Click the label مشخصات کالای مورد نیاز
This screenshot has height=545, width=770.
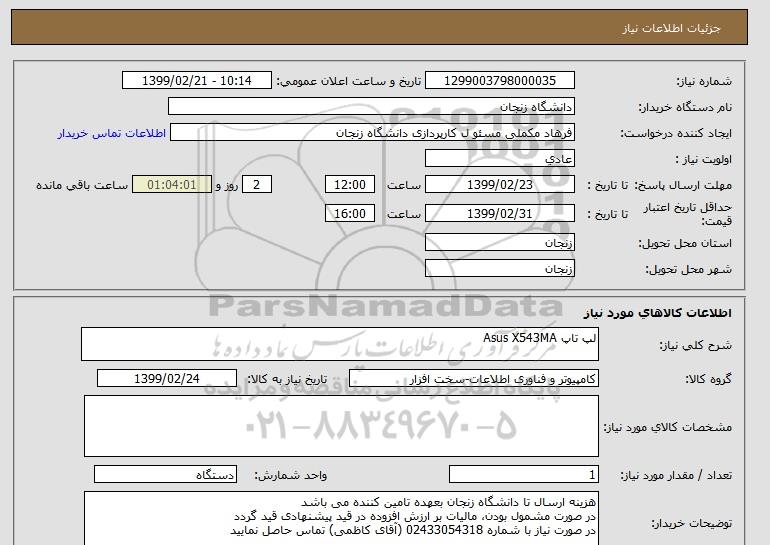click(668, 427)
